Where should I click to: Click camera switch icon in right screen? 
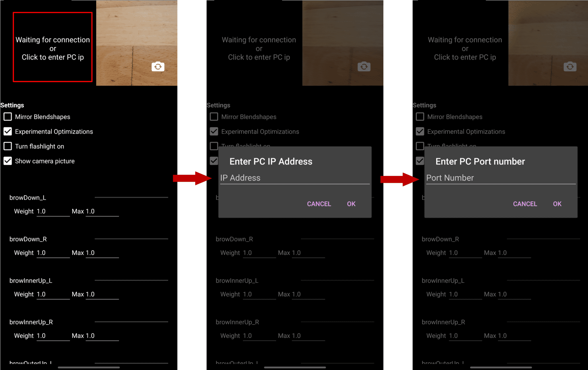tap(570, 67)
